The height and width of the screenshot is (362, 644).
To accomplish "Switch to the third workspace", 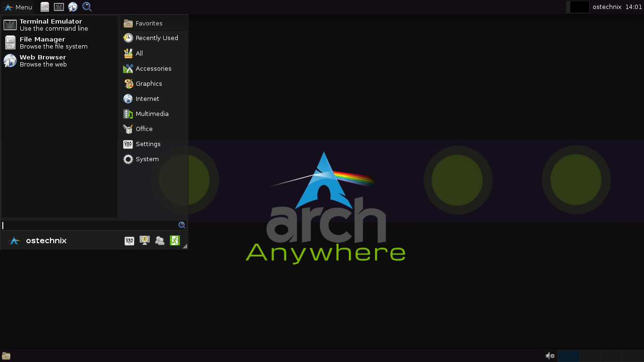I will click(611, 356).
